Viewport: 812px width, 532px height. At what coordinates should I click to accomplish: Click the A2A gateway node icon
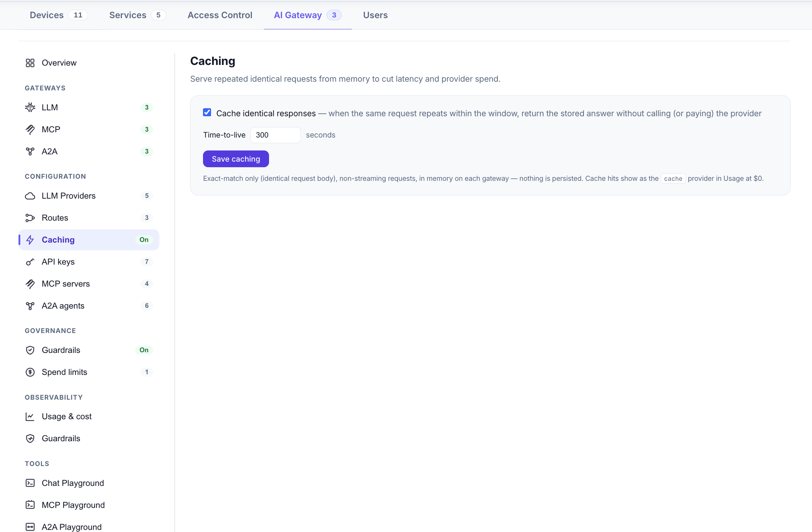30,152
